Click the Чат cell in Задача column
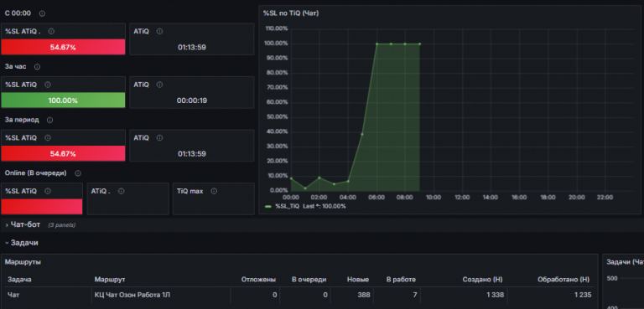 (13, 295)
